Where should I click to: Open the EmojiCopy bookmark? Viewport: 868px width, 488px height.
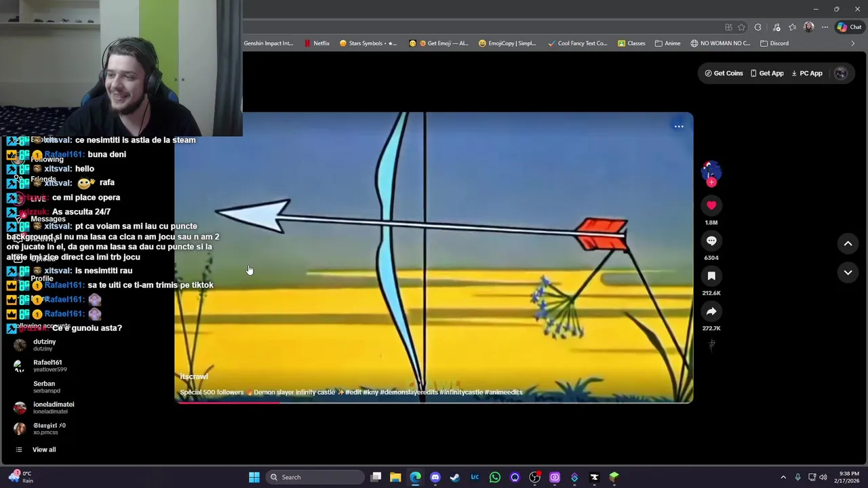[x=507, y=43]
